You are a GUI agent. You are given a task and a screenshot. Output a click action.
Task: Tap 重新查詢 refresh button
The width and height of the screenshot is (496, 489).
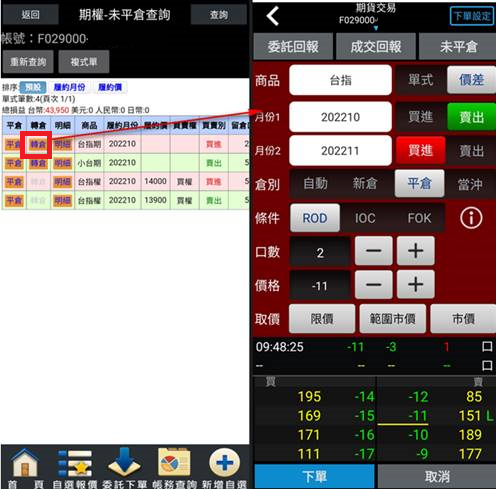pyautogui.click(x=28, y=62)
